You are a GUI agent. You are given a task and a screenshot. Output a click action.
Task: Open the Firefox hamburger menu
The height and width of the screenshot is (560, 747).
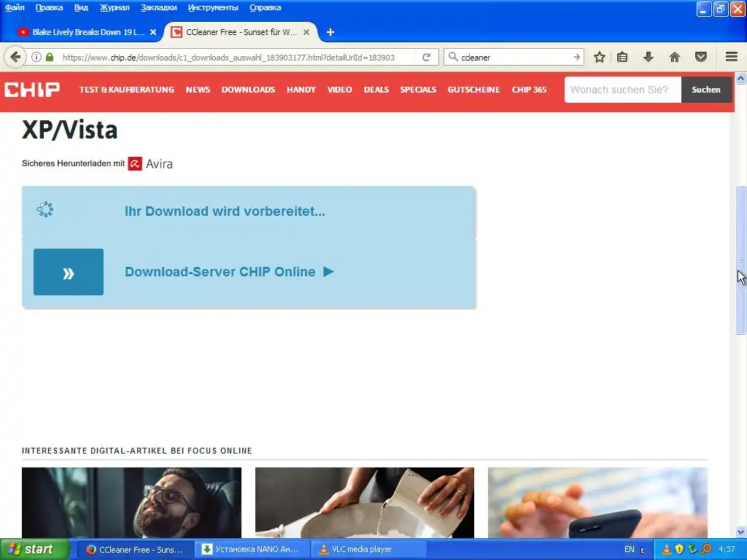point(732,57)
